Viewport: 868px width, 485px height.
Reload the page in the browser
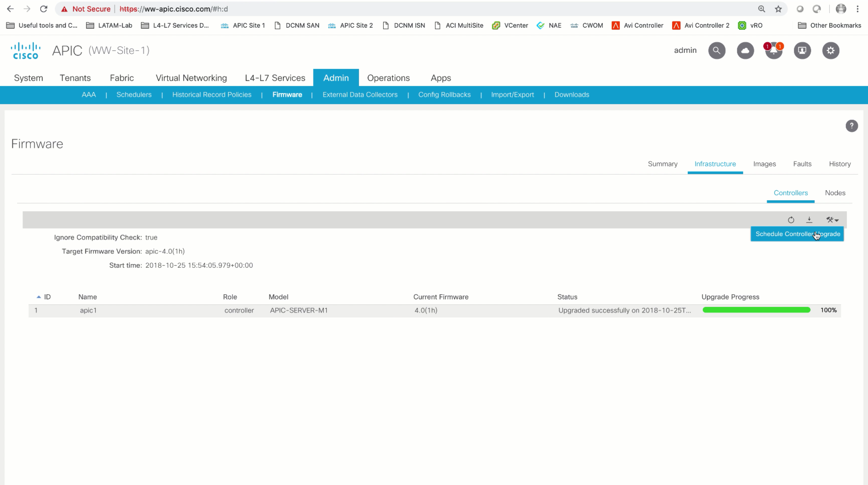tap(44, 9)
